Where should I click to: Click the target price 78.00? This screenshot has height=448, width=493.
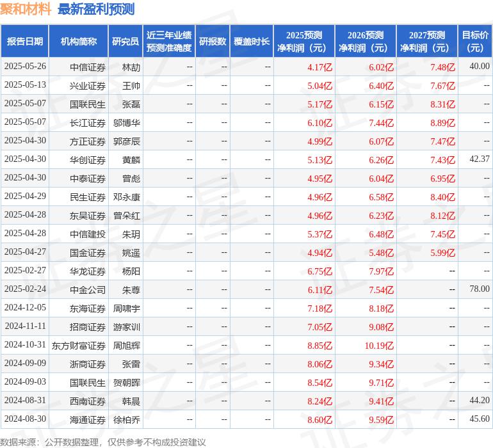480,289
